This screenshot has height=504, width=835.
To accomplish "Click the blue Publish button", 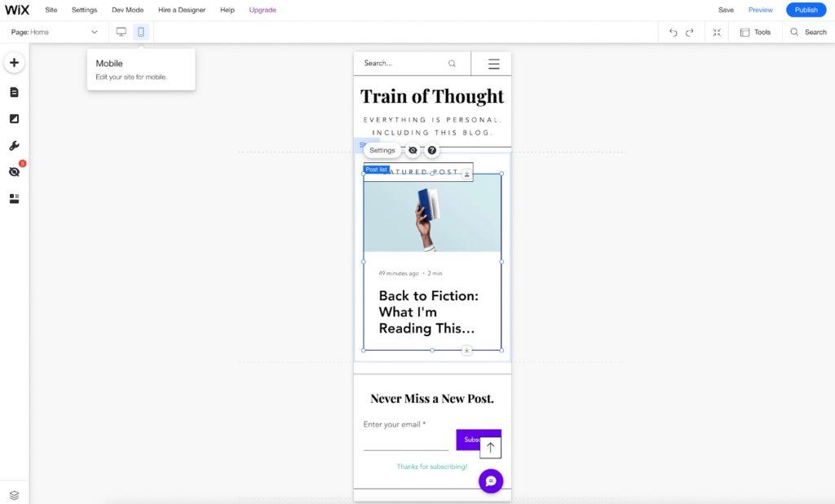I will [x=806, y=10].
